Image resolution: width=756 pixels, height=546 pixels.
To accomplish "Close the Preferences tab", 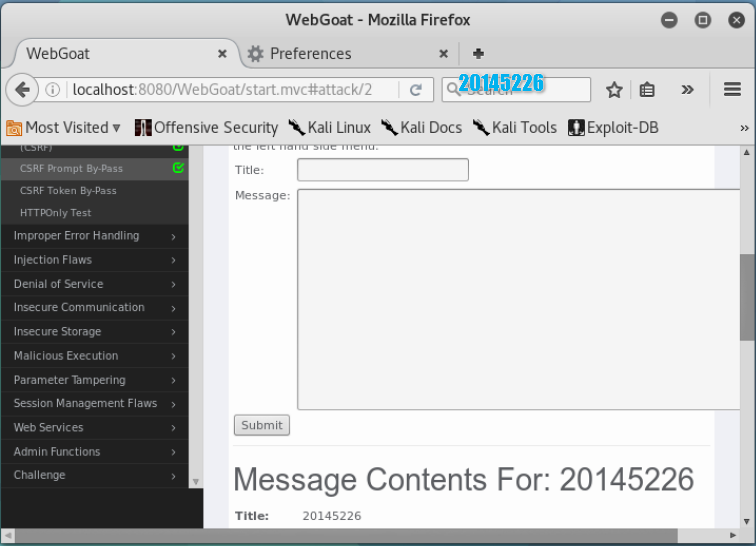I will click(x=443, y=54).
